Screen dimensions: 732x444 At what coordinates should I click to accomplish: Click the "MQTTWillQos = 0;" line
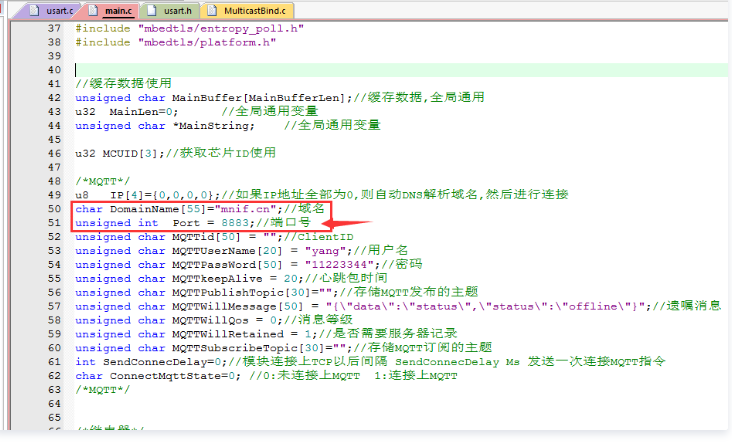(x=214, y=320)
